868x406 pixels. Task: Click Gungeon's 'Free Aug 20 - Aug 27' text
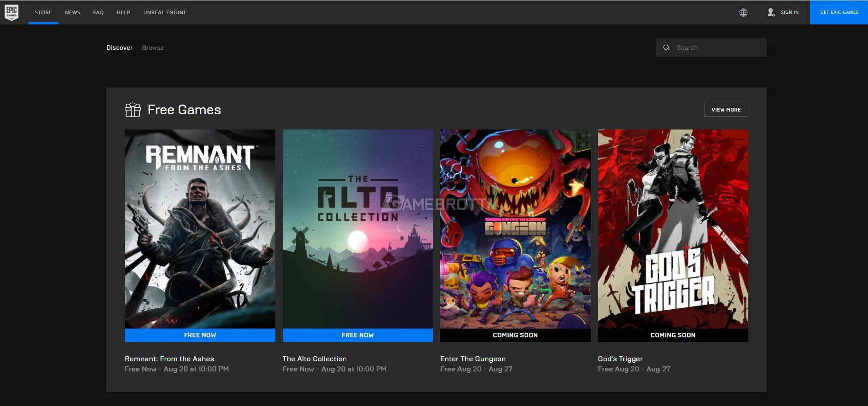[x=476, y=369]
